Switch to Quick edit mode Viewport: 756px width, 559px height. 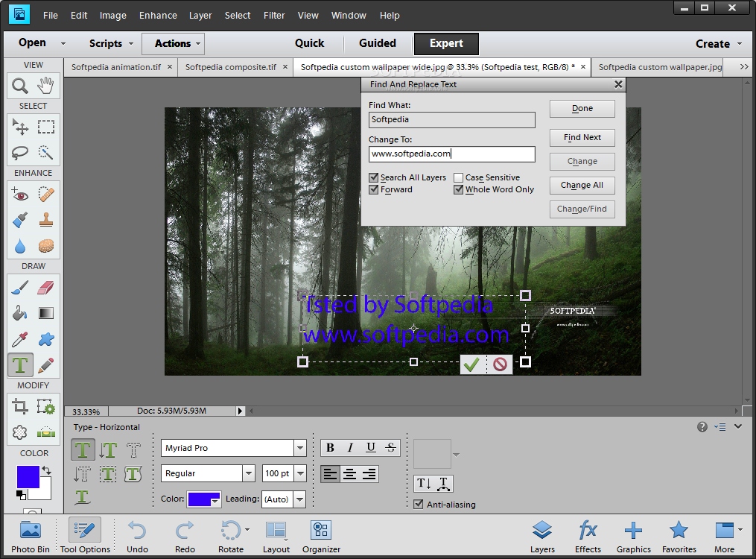point(310,43)
